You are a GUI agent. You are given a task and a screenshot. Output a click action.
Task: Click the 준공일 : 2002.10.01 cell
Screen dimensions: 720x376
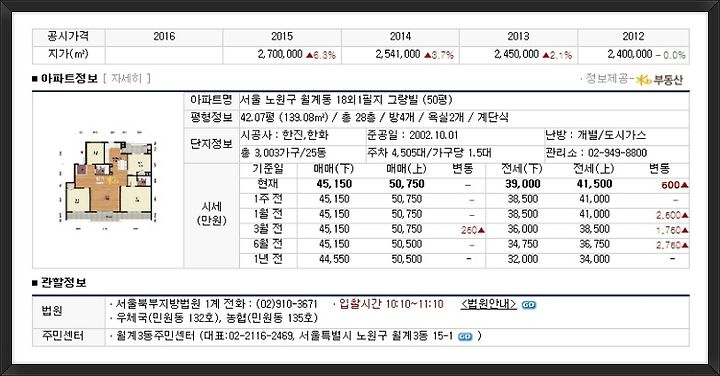[x=412, y=135]
